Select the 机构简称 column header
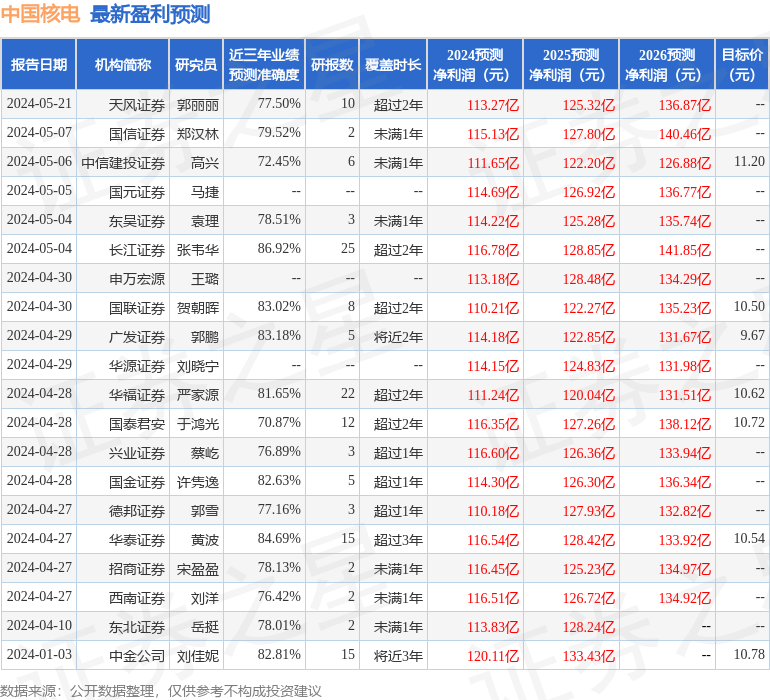This screenshot has width=770, height=700. (123, 64)
